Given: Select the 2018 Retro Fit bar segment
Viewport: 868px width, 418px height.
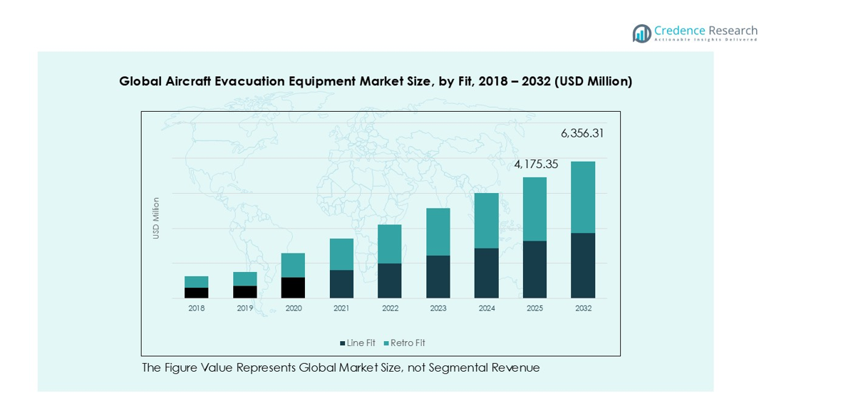Looking at the screenshot, I should click(x=196, y=282).
